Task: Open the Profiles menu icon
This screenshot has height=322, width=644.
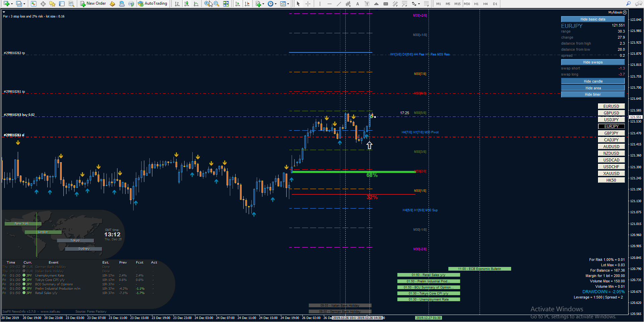Action: (18, 4)
